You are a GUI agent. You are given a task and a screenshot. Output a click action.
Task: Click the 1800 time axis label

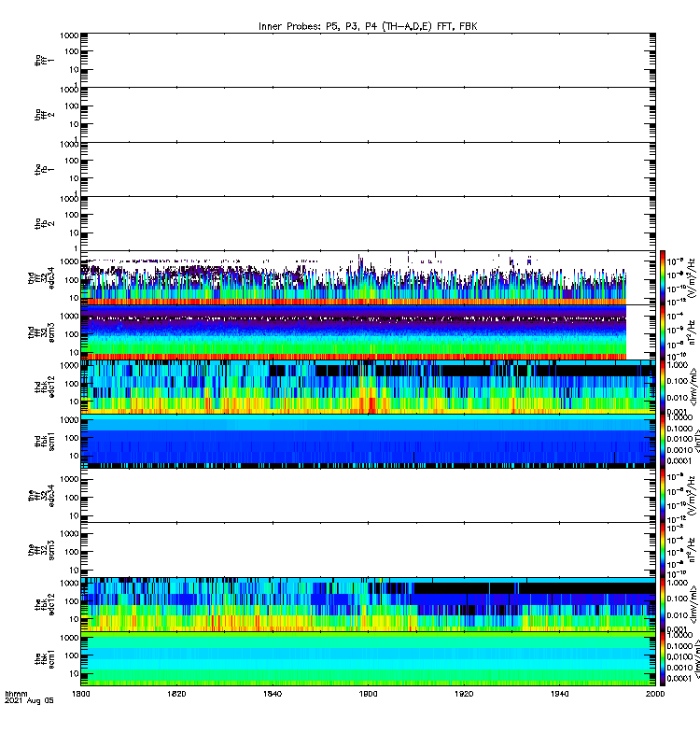pos(81,694)
